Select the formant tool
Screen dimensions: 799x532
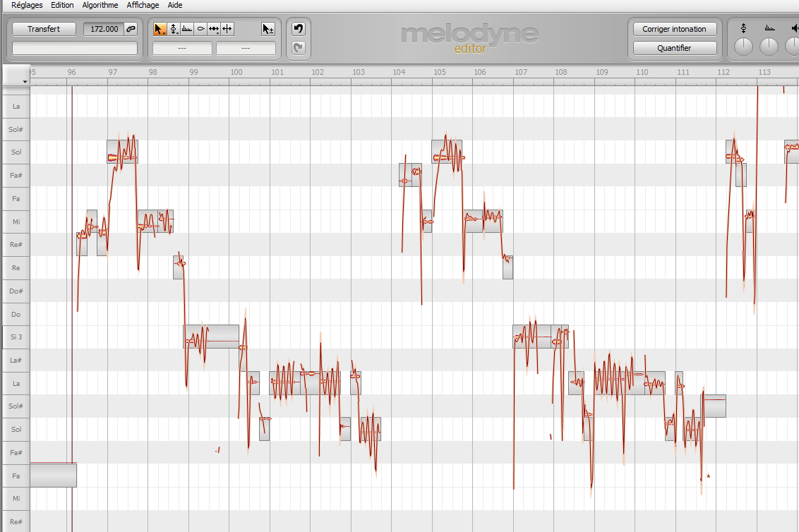pyautogui.click(x=187, y=29)
